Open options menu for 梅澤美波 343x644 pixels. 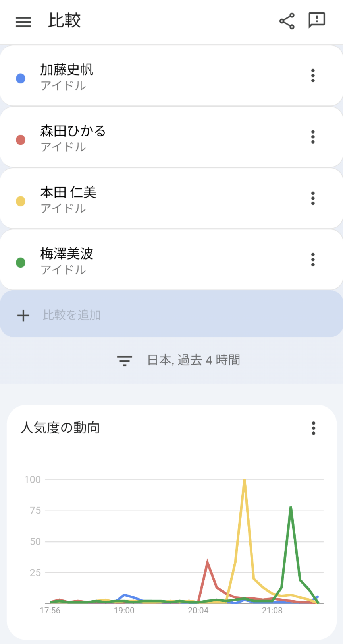(x=313, y=260)
